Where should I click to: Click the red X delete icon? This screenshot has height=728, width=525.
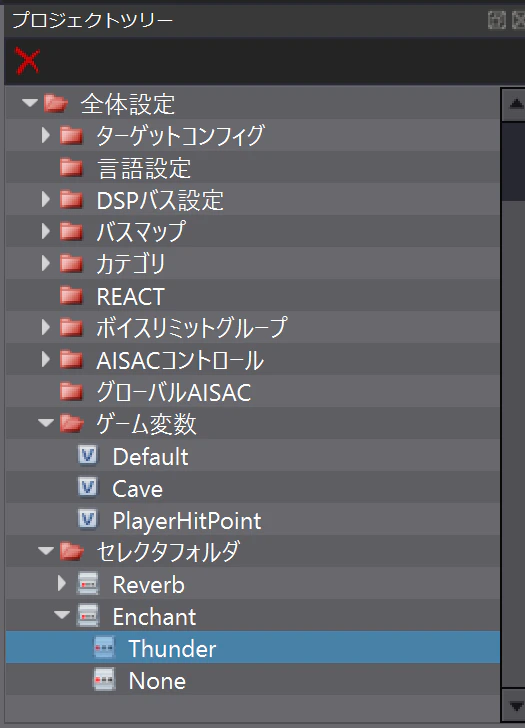coord(27,61)
